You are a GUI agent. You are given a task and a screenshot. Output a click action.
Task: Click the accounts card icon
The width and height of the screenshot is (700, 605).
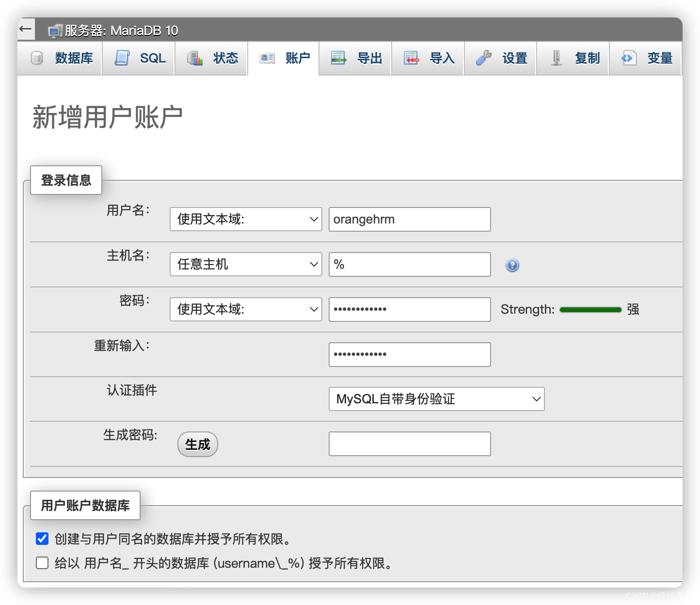[267, 58]
